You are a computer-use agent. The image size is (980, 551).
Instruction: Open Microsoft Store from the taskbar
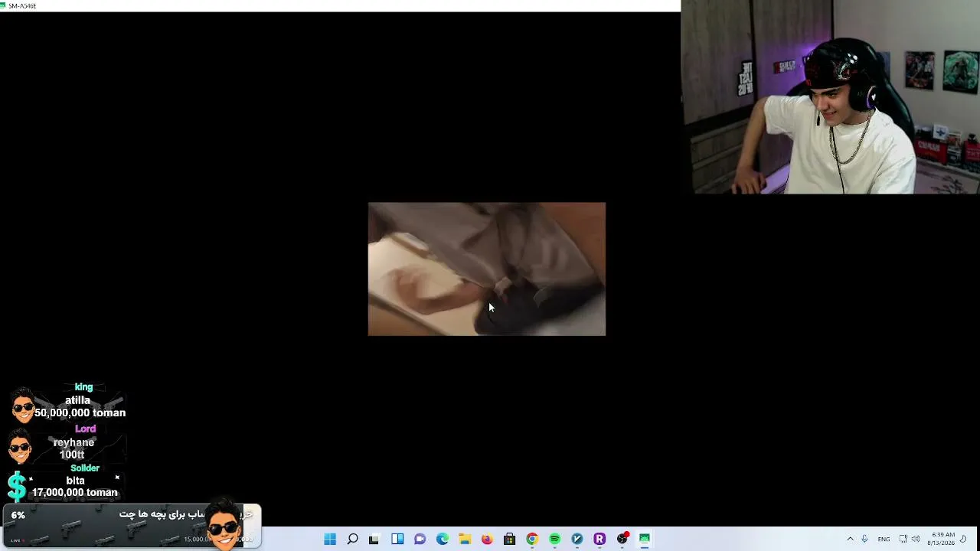509,539
